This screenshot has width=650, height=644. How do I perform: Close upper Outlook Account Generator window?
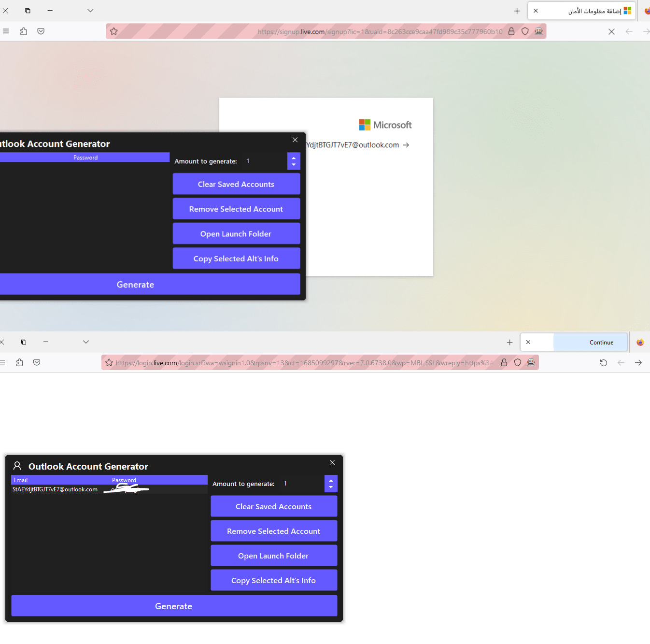[295, 140]
